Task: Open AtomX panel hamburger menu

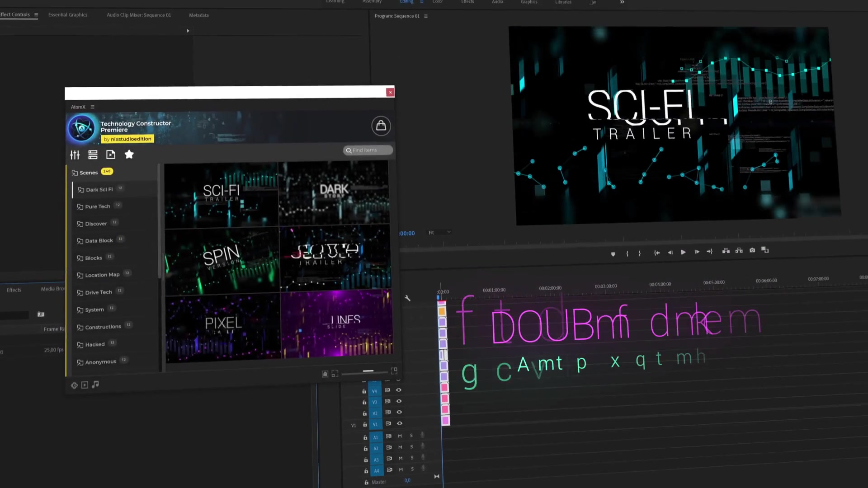Action: (x=93, y=107)
